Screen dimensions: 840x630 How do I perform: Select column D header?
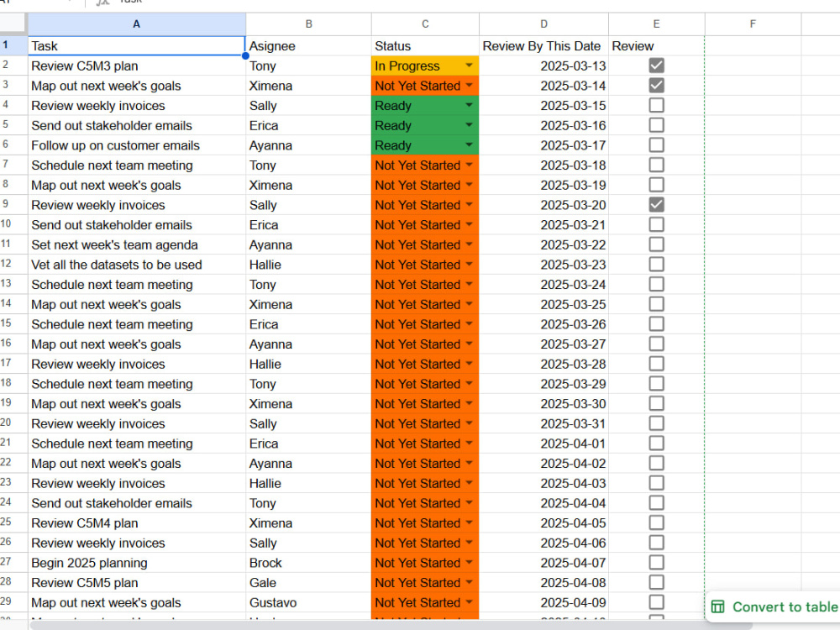(x=543, y=24)
